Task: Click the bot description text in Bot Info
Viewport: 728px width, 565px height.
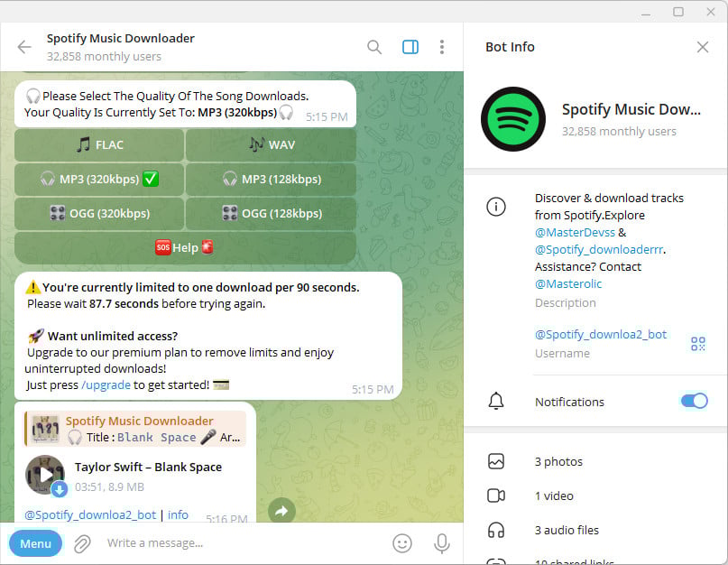Action: point(609,241)
